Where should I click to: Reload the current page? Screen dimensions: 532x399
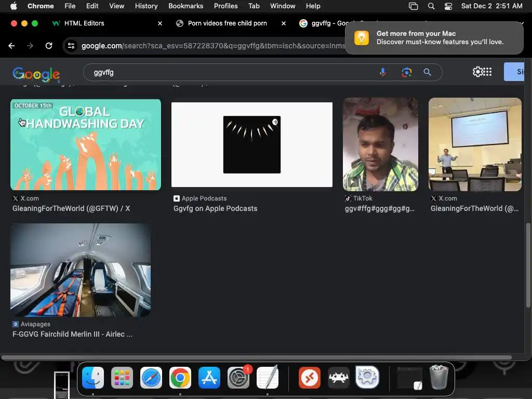[49, 46]
